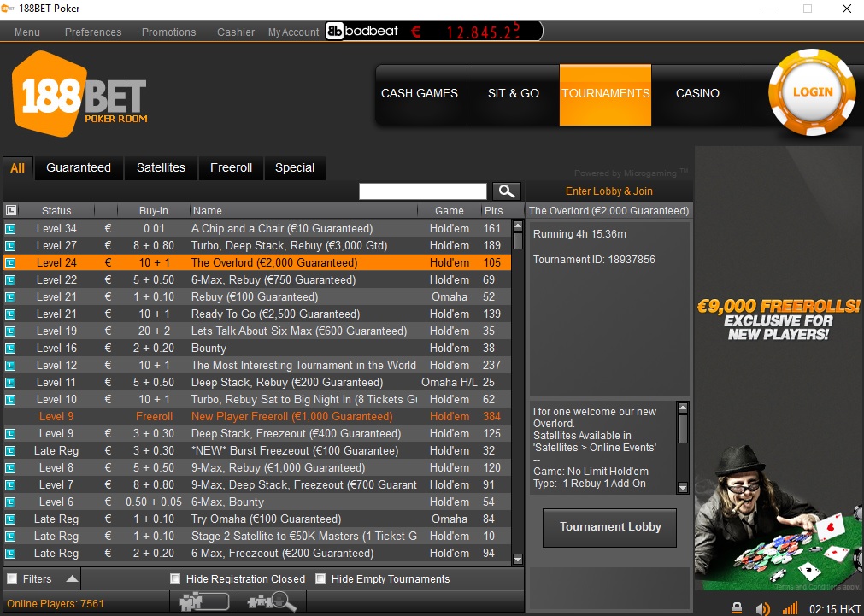The image size is (864, 616).
Task: Click icon beside Turbo, Deep Stack, Rebuy row
Action: click(10, 246)
